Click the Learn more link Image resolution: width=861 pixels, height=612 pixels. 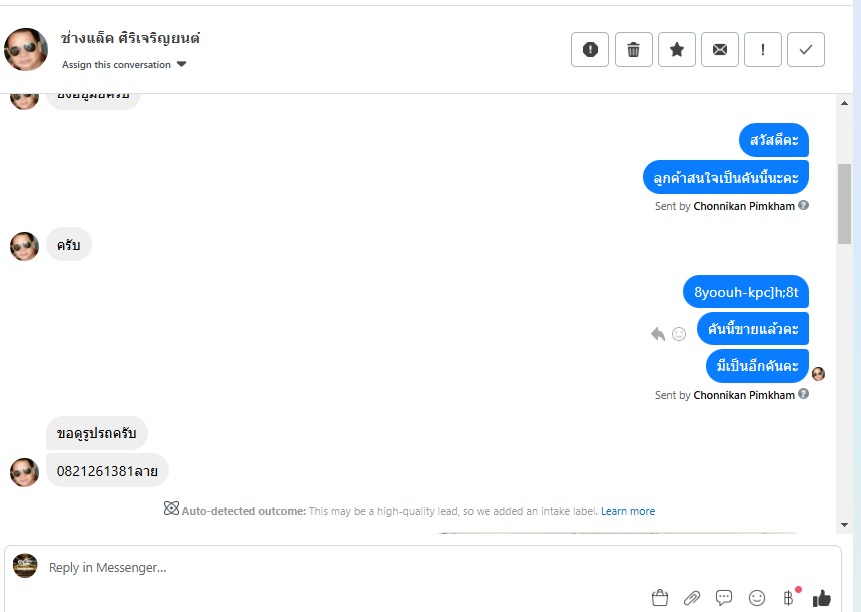tap(628, 511)
